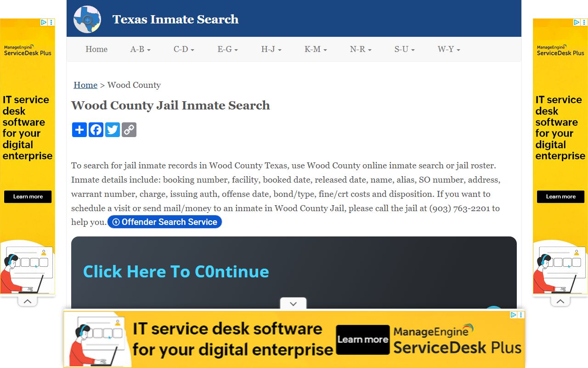588x368 pixels.
Task: Click the Offender Search Service button
Action: [164, 222]
